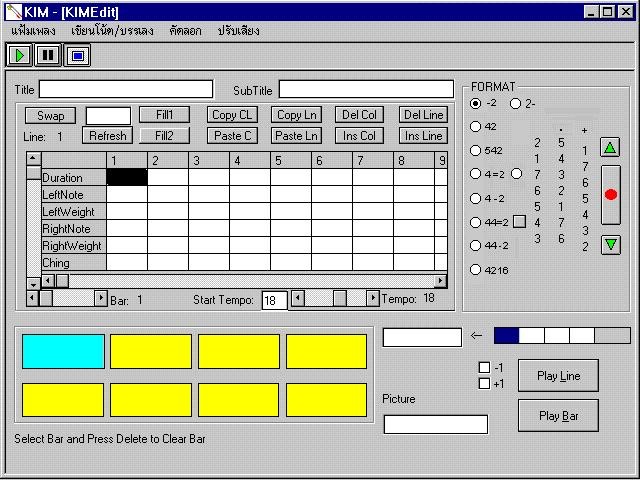Image resolution: width=640 pixels, height=480 pixels.
Task: Open the แฟ้มเพลง menu
Action: point(33,31)
